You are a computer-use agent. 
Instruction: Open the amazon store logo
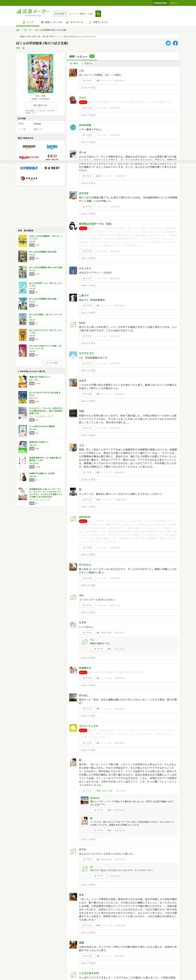(29, 147)
